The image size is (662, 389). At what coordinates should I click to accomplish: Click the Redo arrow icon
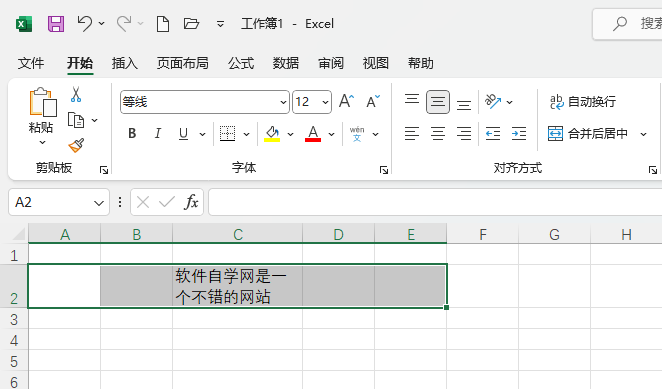[x=124, y=23]
